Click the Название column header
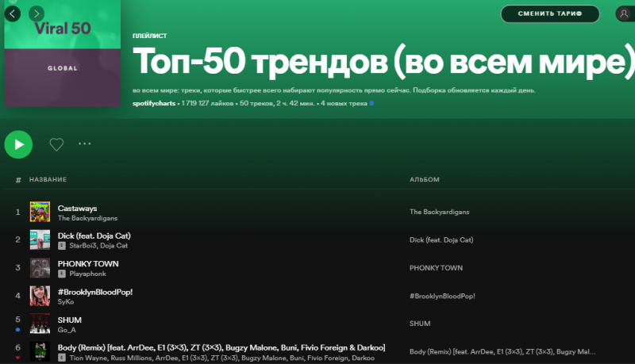The width and height of the screenshot is (635, 364). click(48, 180)
